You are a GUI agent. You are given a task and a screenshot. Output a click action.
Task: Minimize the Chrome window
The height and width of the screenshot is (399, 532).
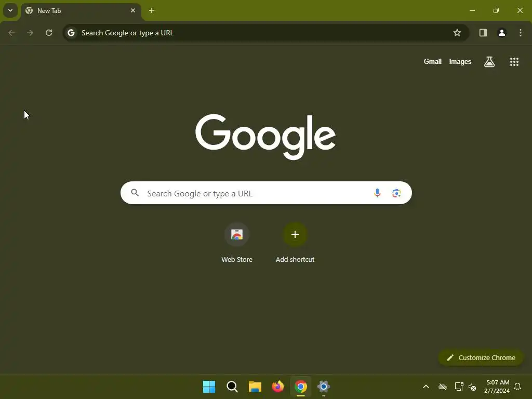(472, 10)
